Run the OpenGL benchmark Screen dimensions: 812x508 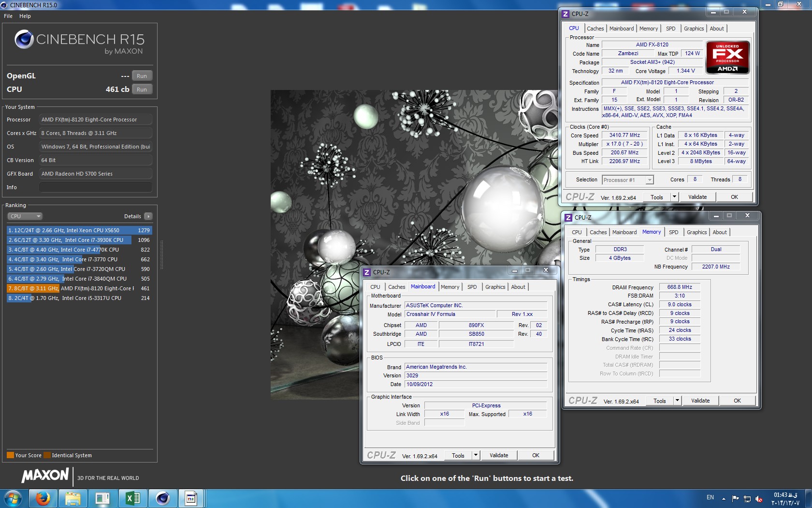coord(142,76)
